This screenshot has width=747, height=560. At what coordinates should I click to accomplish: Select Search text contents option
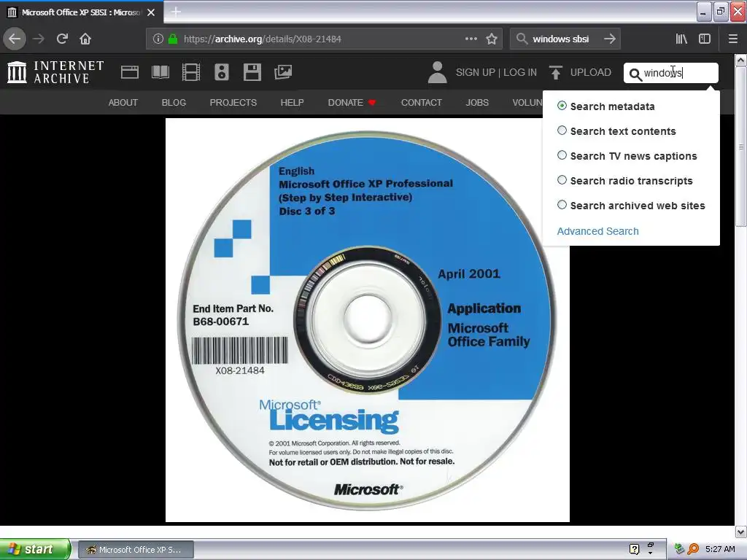click(562, 131)
